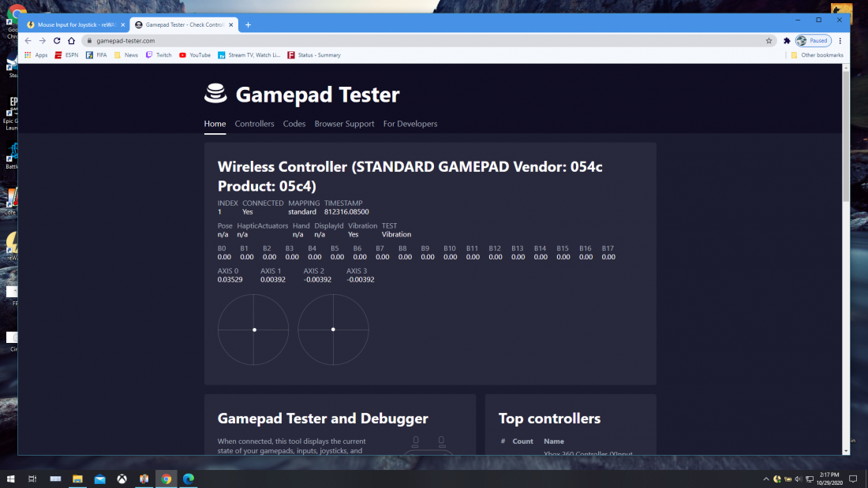Switch to Chrome on the taskbar

[166, 479]
